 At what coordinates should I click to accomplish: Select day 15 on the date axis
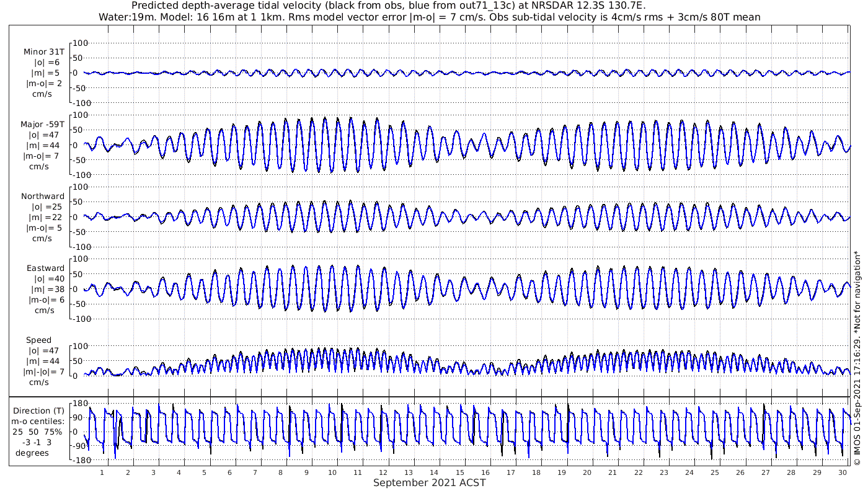[x=460, y=472]
